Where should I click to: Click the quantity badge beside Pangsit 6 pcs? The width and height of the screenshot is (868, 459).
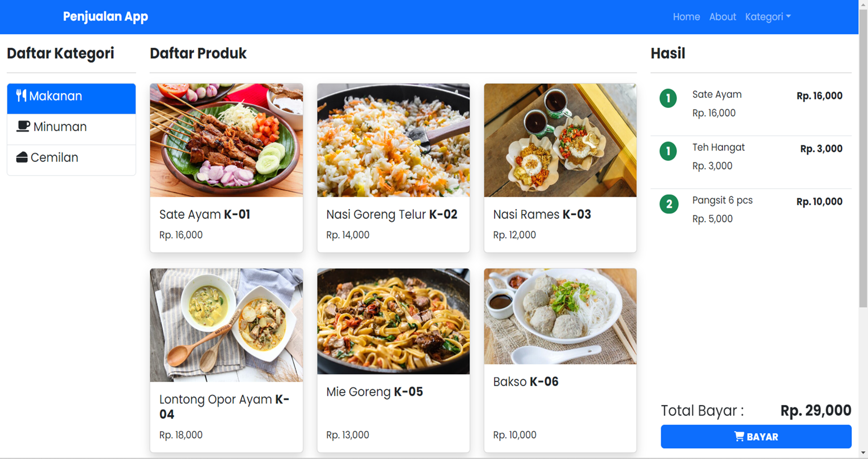point(669,204)
